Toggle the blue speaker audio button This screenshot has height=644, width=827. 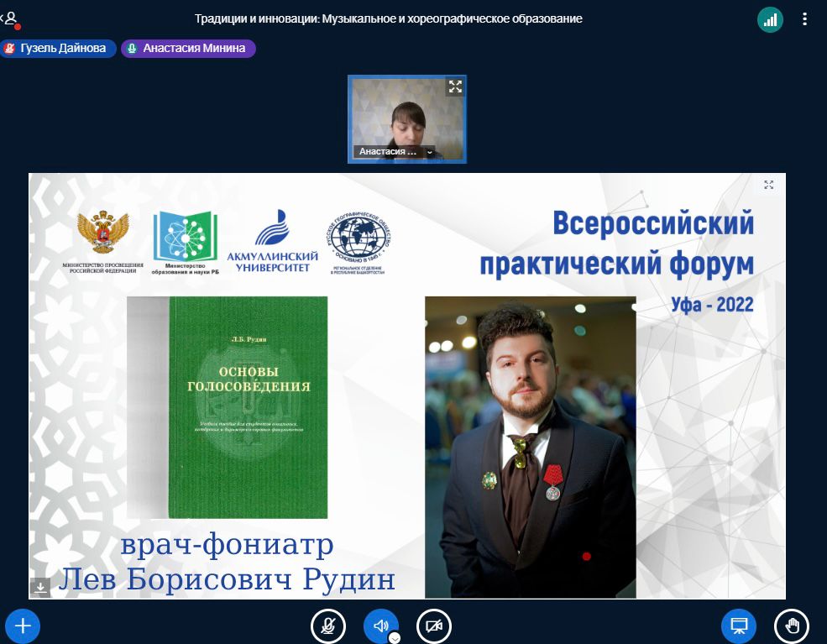tap(380, 626)
